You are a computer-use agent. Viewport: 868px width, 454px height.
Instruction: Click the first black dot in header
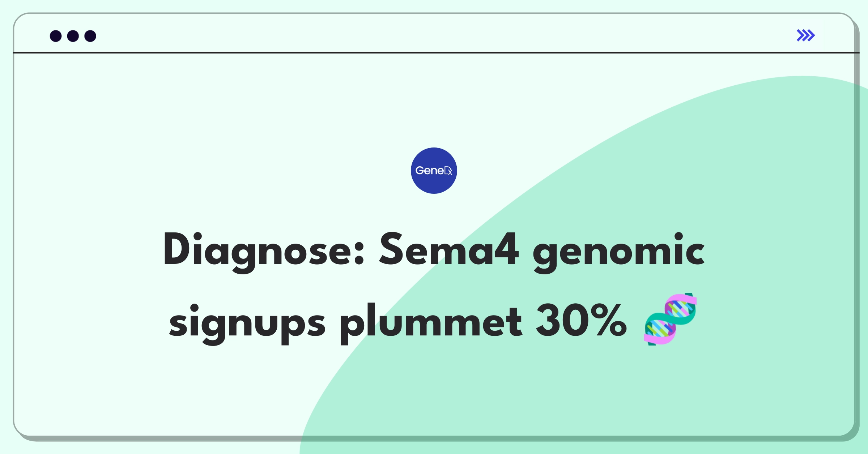[56, 36]
